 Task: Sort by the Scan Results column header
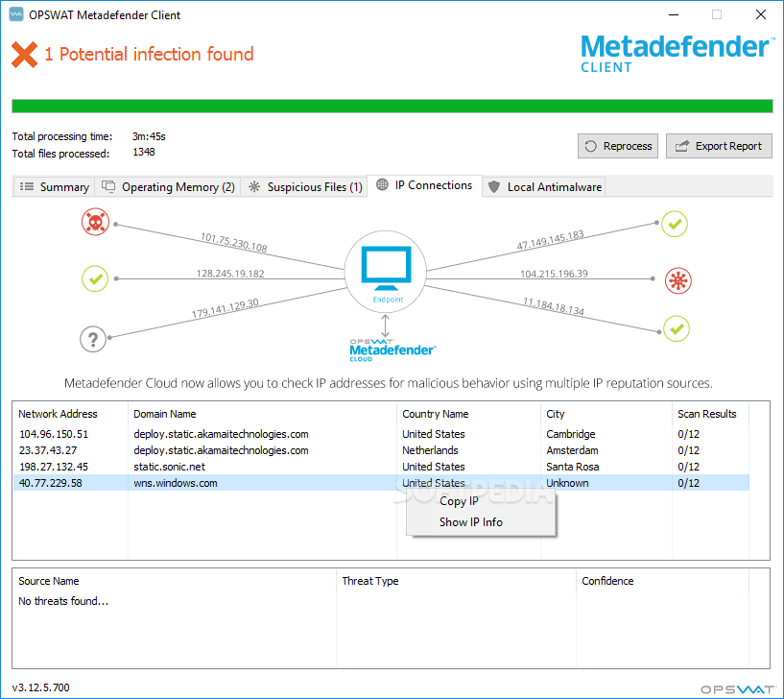pos(710,414)
